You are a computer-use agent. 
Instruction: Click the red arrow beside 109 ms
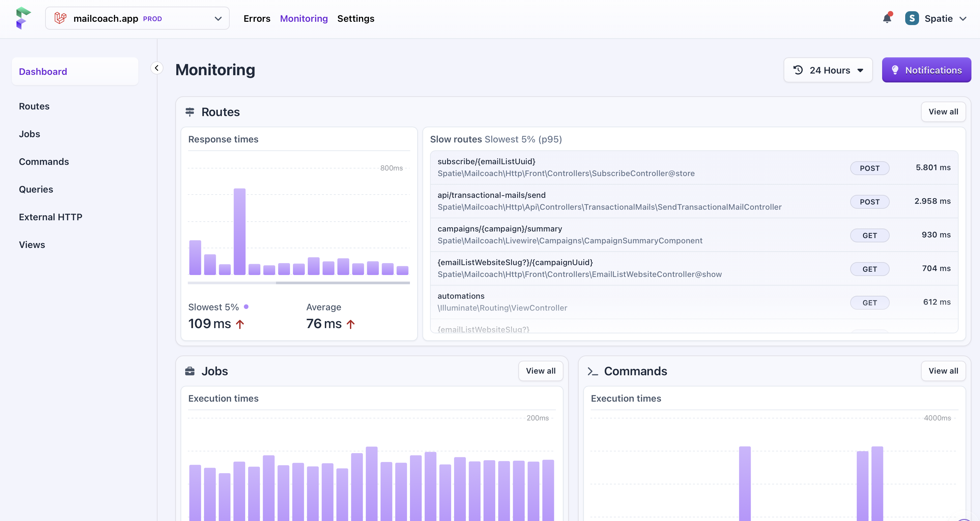240,324
